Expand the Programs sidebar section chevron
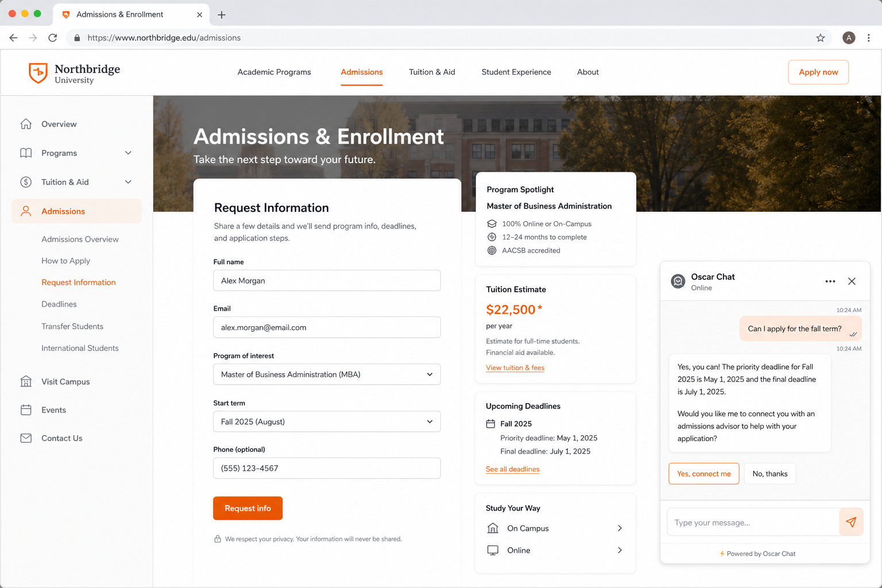Screen dimensions: 882x588 pos(129,153)
